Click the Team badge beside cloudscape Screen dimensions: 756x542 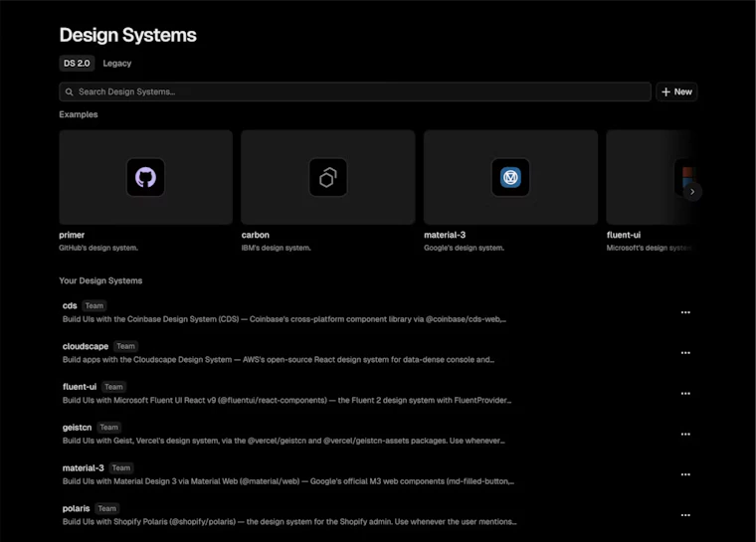(x=126, y=346)
